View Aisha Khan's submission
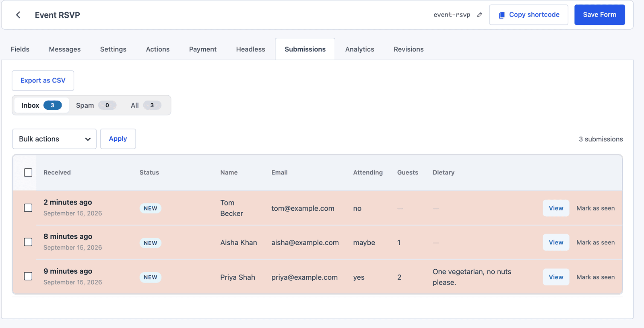This screenshot has height=328, width=644. click(x=556, y=242)
